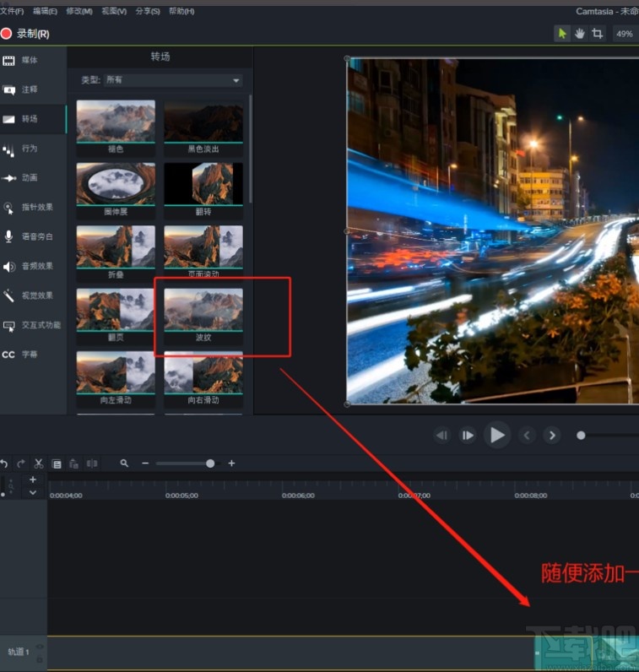Select the 翻转 flip transition thumbnail
The image size is (639, 672).
203,190
